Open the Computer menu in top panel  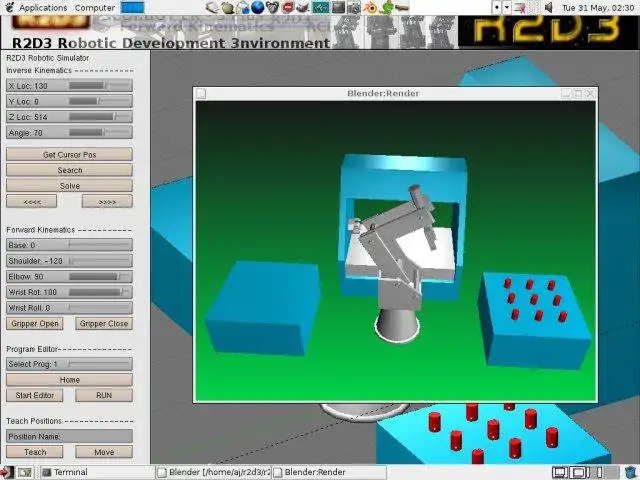pyautogui.click(x=95, y=8)
